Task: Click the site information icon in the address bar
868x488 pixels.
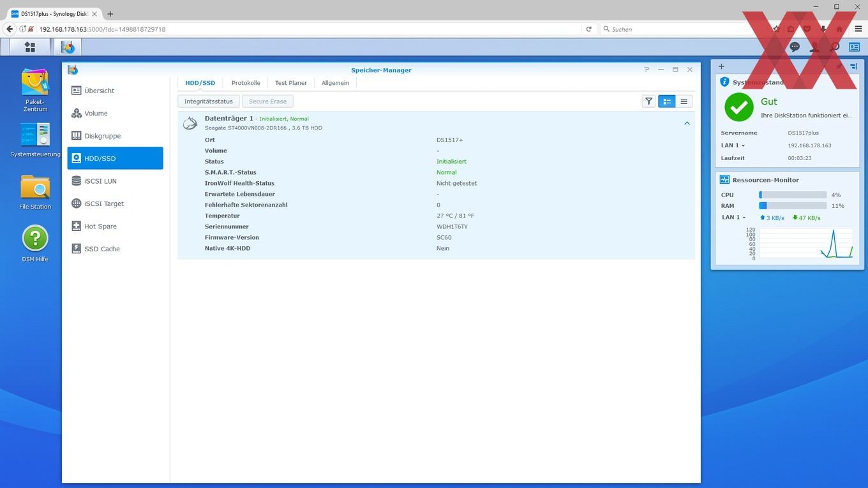Action: (23, 29)
